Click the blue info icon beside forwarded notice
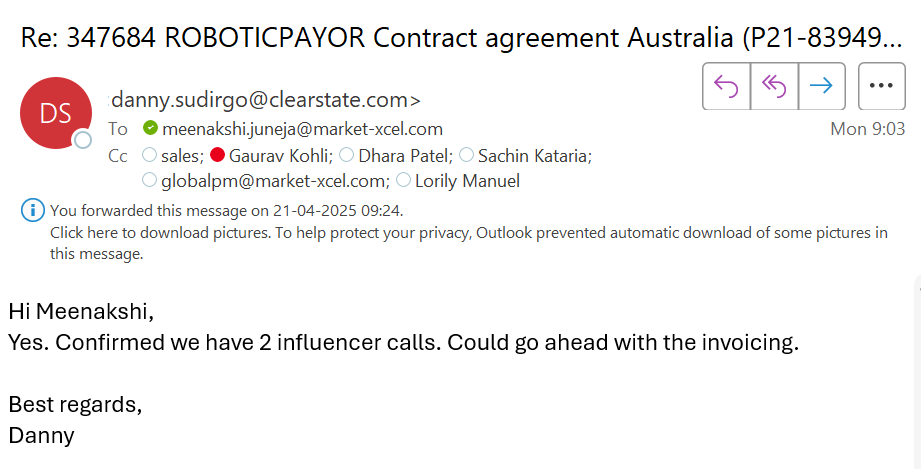Screen dimensions: 921x469 click(x=33, y=210)
